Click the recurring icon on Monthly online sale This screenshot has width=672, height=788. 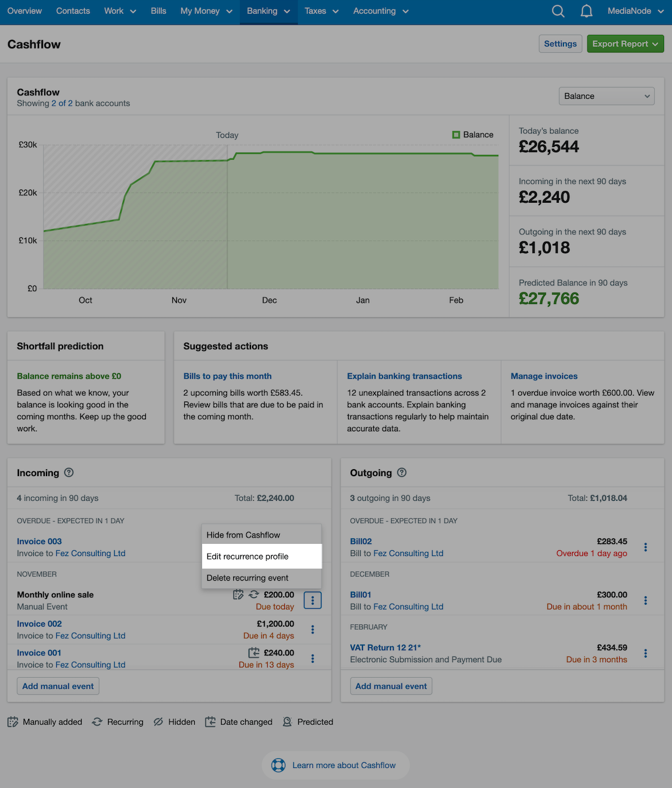pyautogui.click(x=253, y=594)
